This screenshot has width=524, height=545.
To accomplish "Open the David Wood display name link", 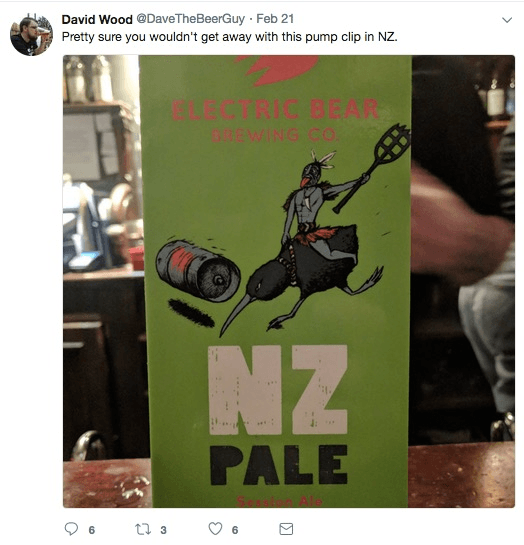I will (97, 19).
